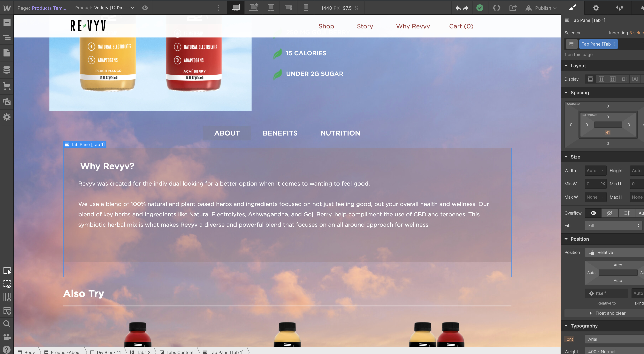Open the Ecommerce cart panel

(x=7, y=86)
